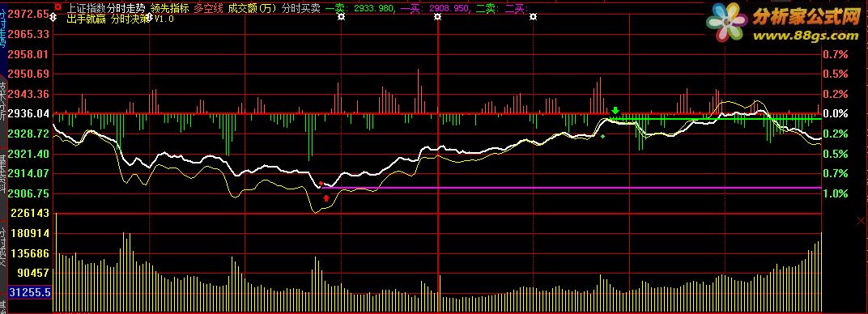Click the green down-arrow sell signal

click(615, 111)
